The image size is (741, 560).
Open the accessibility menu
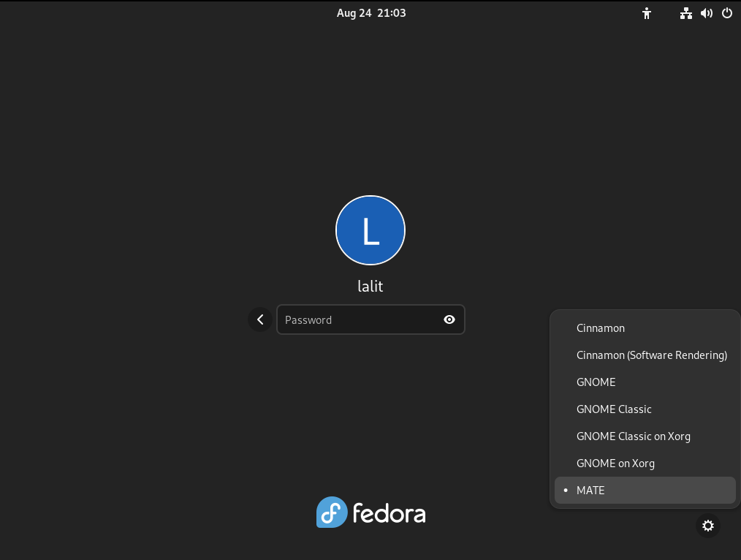[x=647, y=13]
